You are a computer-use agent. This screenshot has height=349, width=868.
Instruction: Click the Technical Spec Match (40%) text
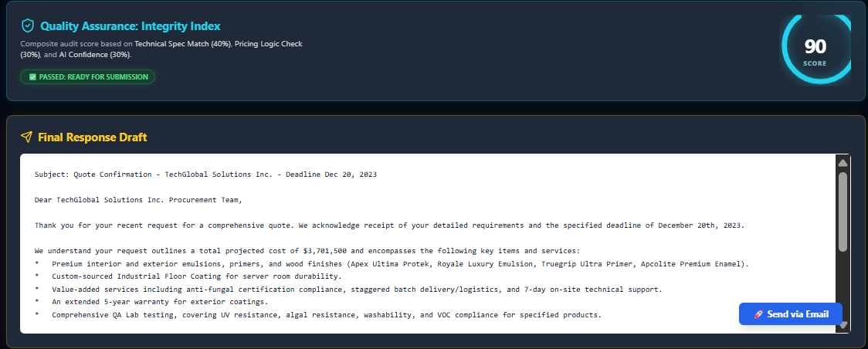[x=182, y=44]
